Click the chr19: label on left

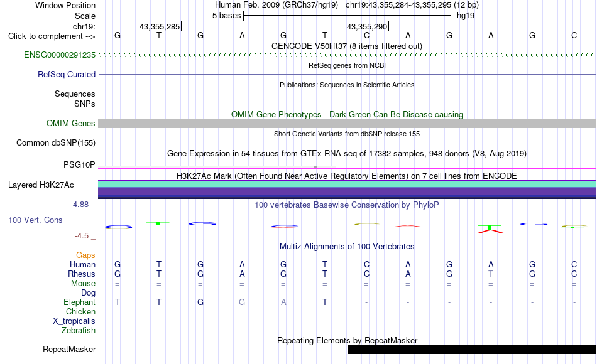tap(84, 26)
